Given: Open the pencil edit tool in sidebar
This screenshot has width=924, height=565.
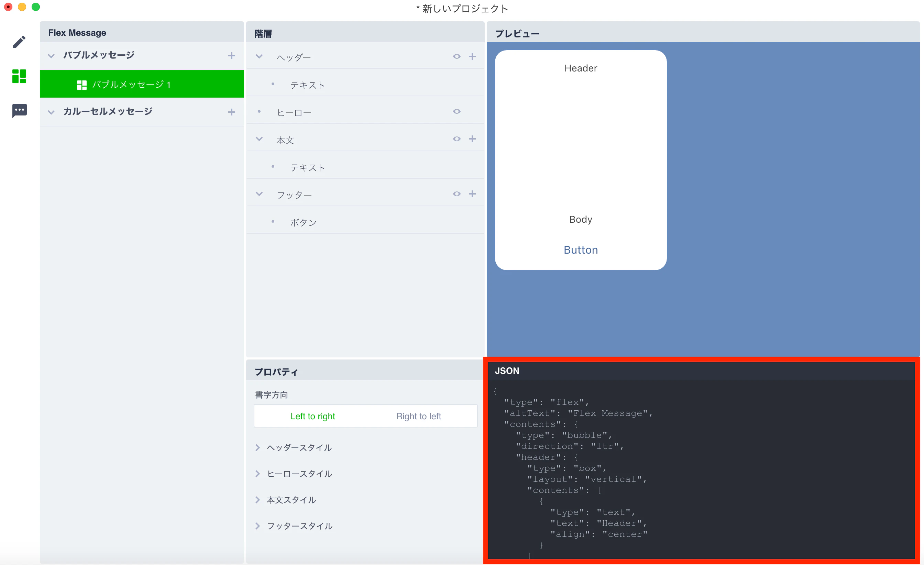Looking at the screenshot, I should click(19, 42).
